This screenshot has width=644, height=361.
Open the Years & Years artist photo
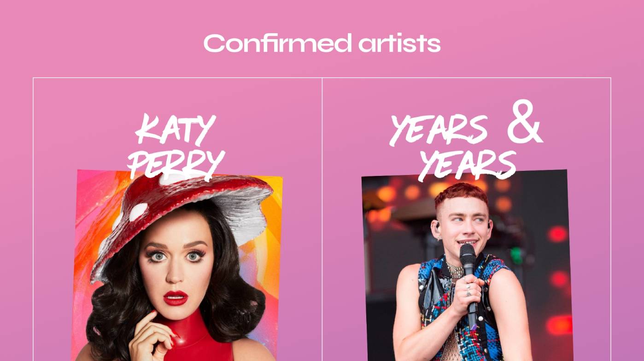[x=467, y=265]
